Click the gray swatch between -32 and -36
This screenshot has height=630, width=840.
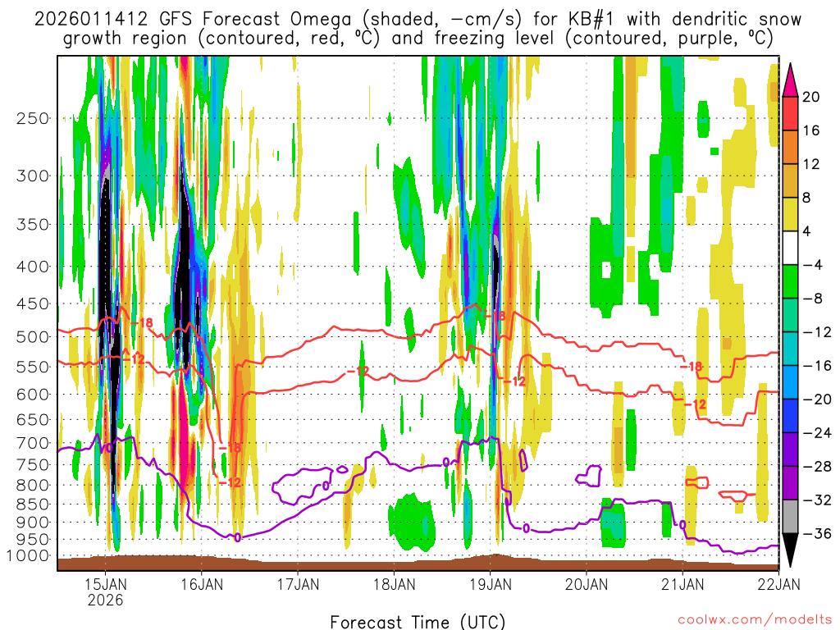click(x=792, y=517)
